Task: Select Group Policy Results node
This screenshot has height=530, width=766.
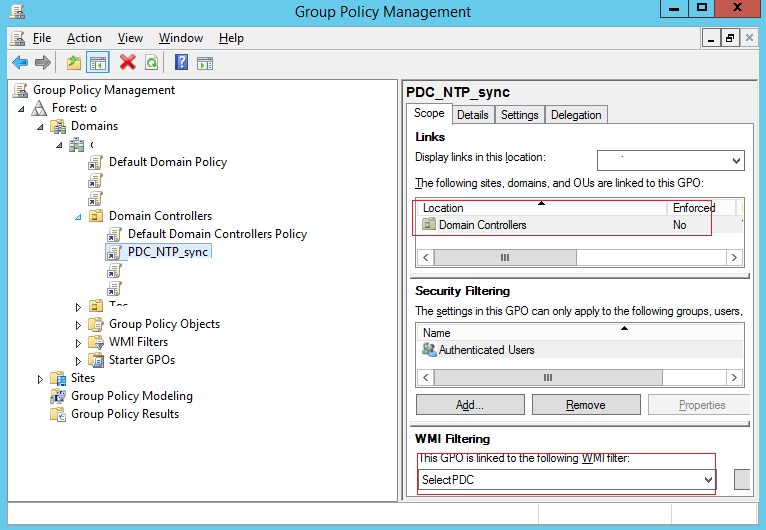Action: (x=125, y=414)
